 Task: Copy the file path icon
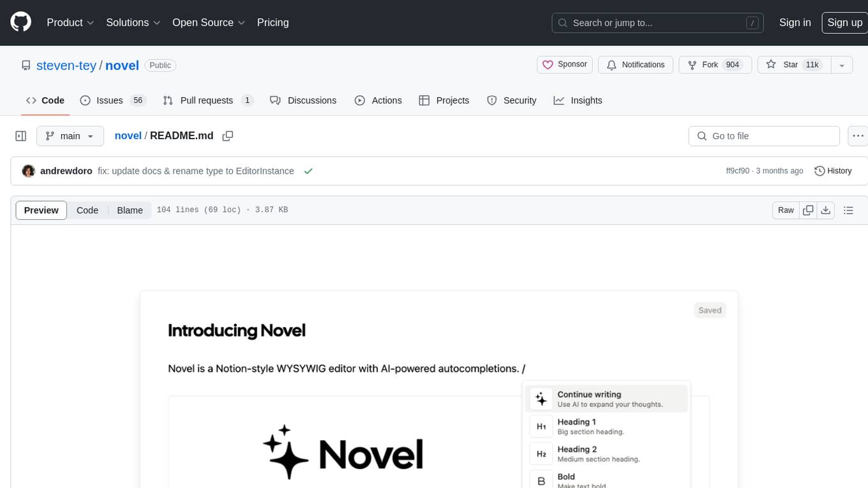tap(228, 135)
